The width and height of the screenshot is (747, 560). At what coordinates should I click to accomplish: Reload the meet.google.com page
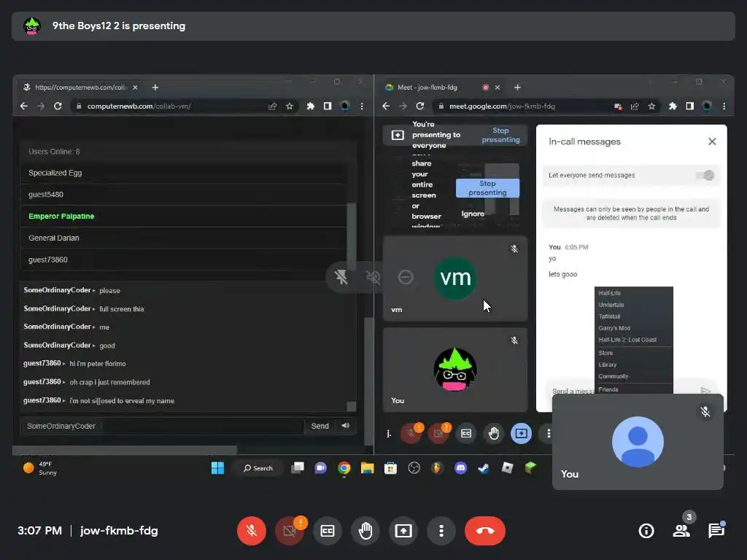pyautogui.click(x=419, y=106)
